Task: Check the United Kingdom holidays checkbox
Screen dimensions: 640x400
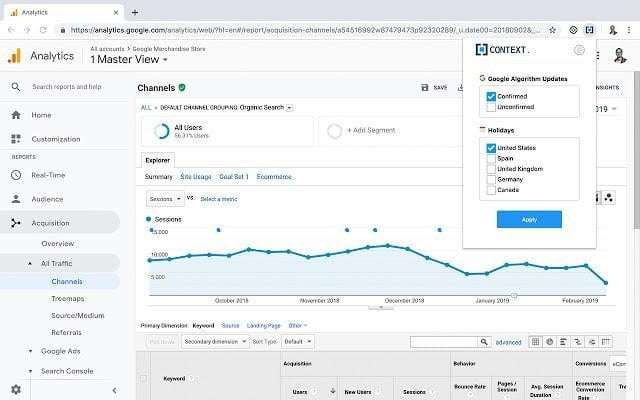Action: click(x=491, y=169)
